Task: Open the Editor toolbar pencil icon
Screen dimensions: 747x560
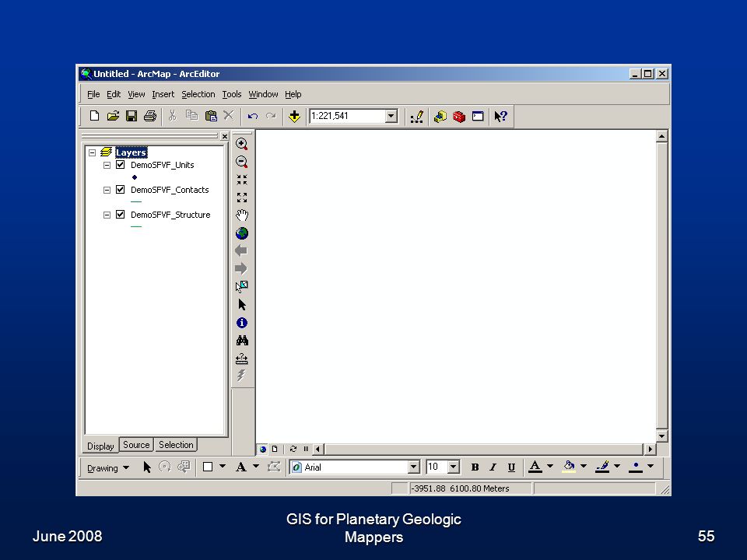Action: tap(417, 116)
